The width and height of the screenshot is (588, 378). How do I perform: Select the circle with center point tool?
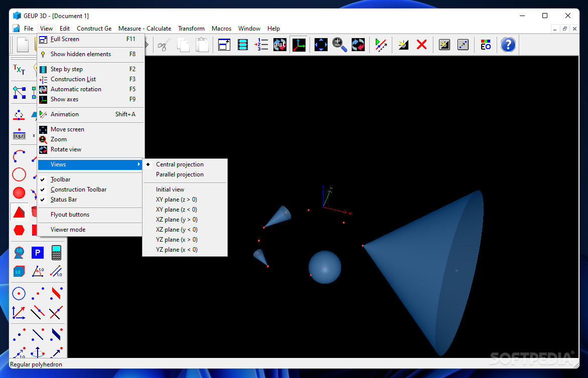19,293
